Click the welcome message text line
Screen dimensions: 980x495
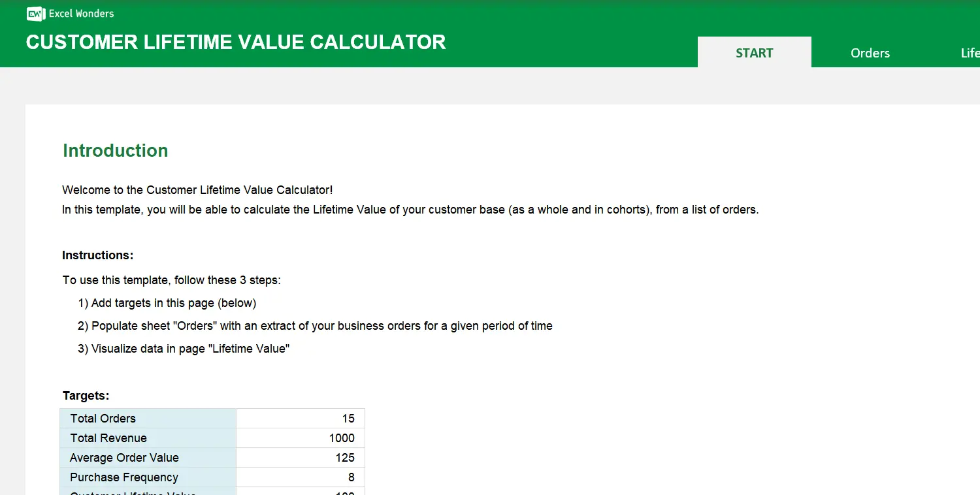[197, 189]
